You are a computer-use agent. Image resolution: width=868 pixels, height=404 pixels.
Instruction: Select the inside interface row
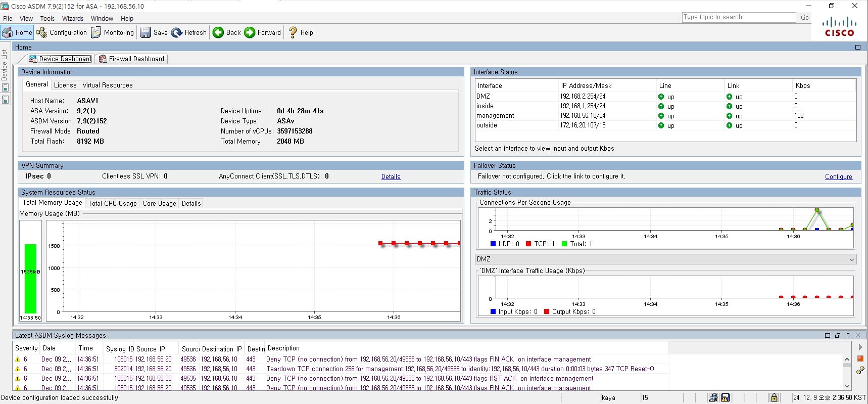665,106
